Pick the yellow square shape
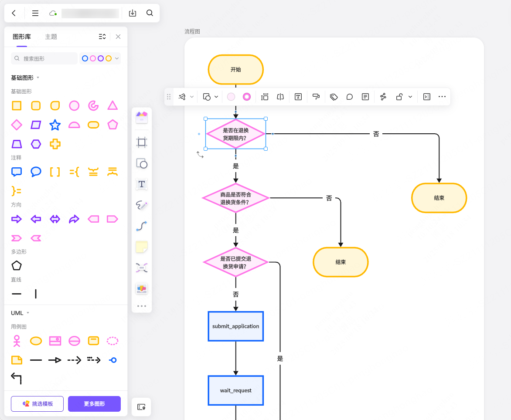This screenshot has height=420, width=511. (x=17, y=106)
